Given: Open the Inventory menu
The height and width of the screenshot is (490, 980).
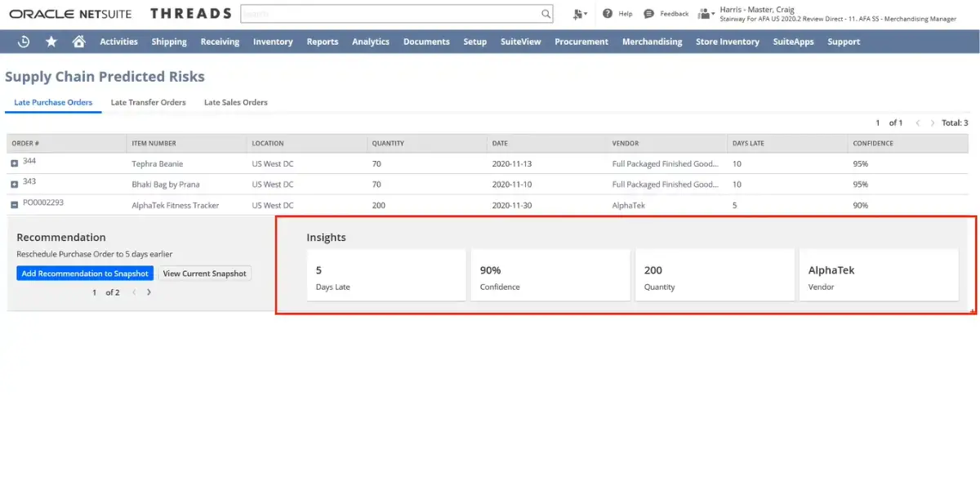Looking at the screenshot, I should tap(273, 42).
